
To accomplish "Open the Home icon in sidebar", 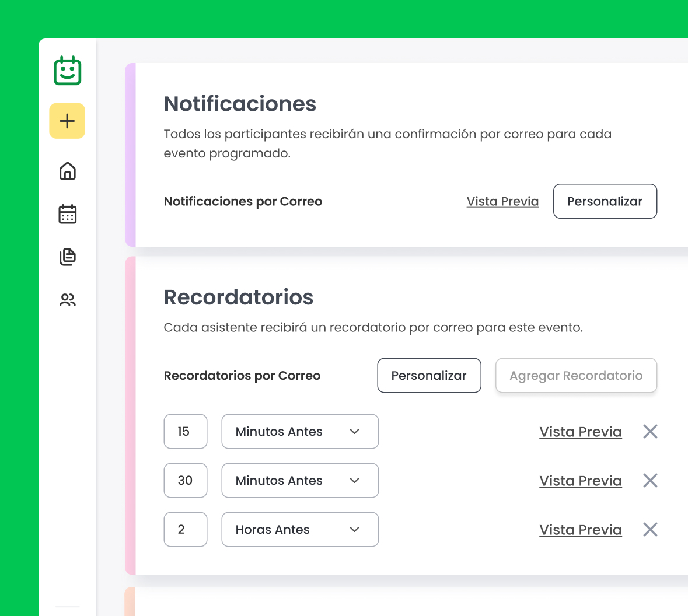I will [68, 171].
